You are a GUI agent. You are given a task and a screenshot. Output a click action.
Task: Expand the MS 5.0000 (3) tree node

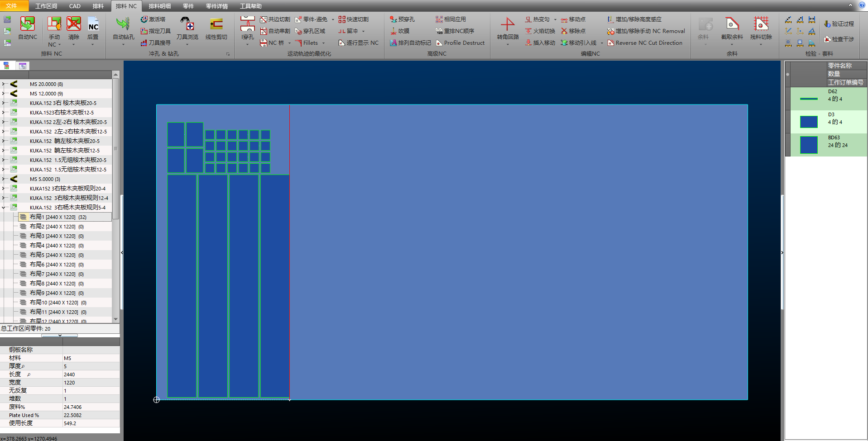(x=4, y=179)
